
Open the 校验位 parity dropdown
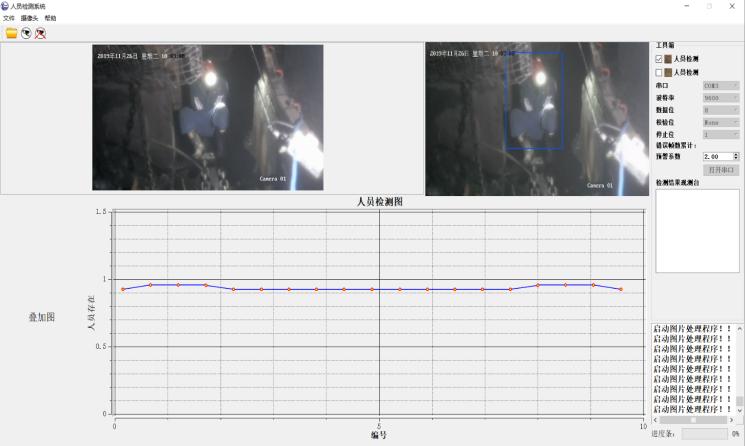click(x=721, y=122)
